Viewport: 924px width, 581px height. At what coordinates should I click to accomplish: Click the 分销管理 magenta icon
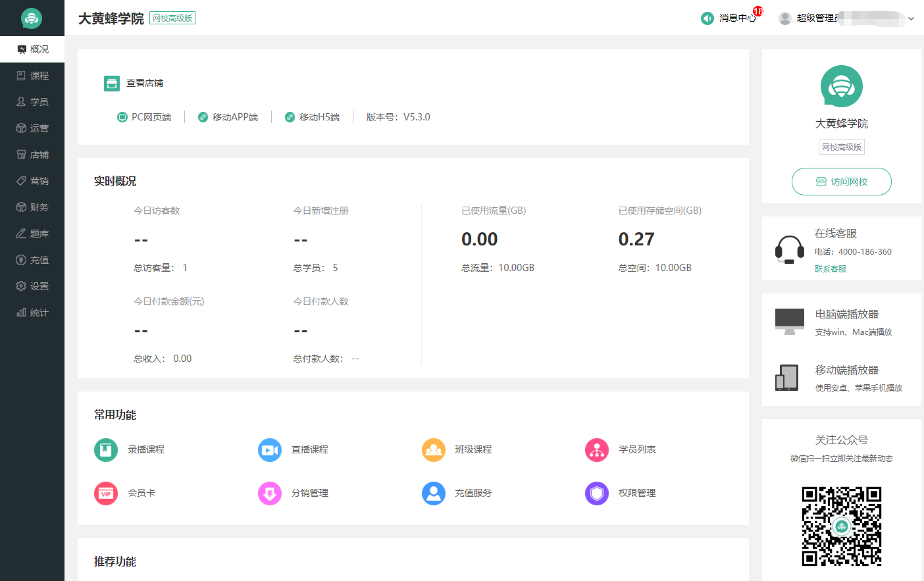[x=270, y=493]
